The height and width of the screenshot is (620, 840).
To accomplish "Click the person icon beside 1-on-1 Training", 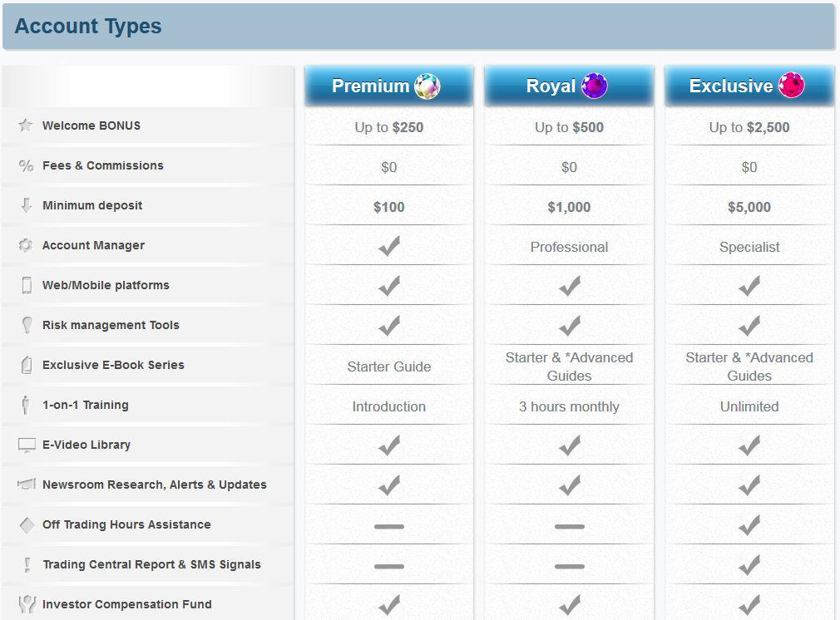I will click(x=25, y=405).
